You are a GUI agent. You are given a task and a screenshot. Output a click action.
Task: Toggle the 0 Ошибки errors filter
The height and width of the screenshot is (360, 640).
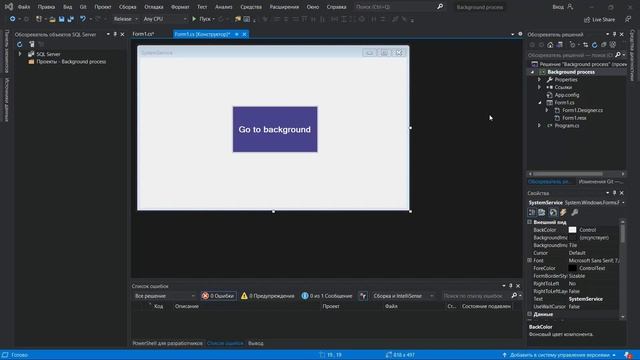point(218,296)
